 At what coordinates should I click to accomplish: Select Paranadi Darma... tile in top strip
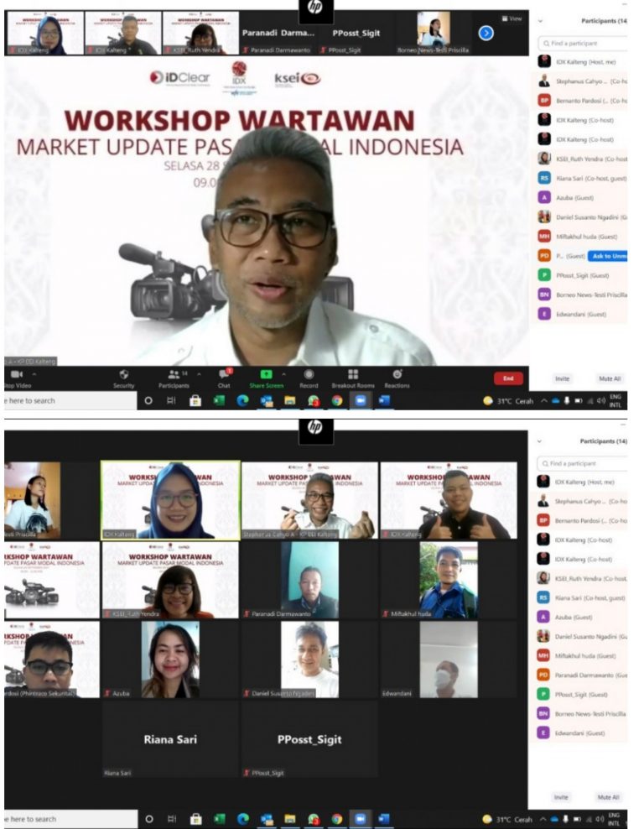[x=278, y=34]
